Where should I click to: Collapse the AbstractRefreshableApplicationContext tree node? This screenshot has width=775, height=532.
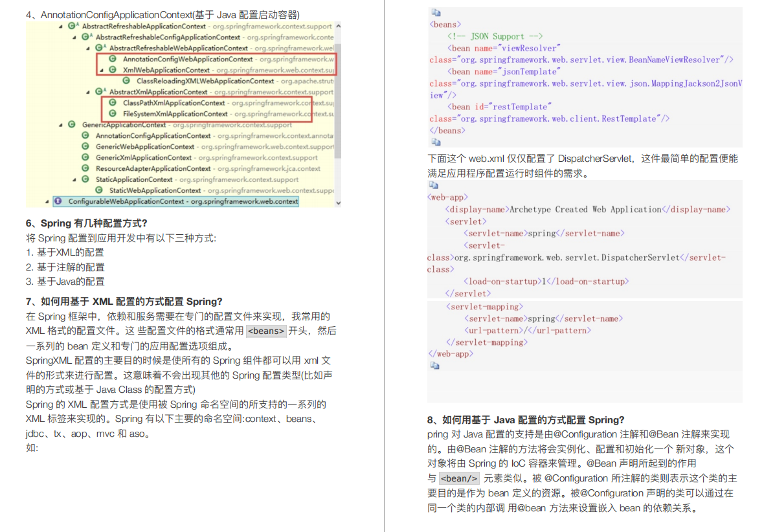[x=61, y=27]
